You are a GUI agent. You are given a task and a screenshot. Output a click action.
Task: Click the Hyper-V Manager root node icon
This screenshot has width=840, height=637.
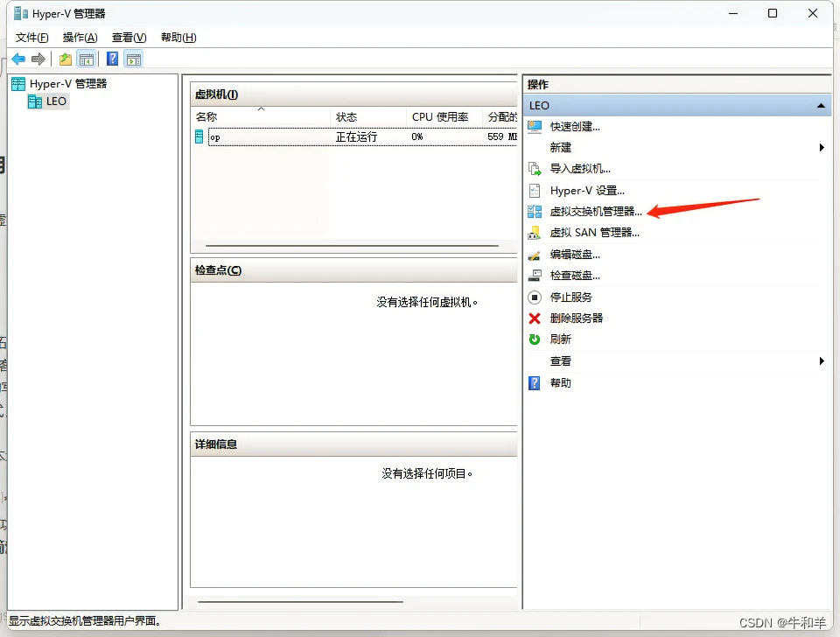click(18, 84)
